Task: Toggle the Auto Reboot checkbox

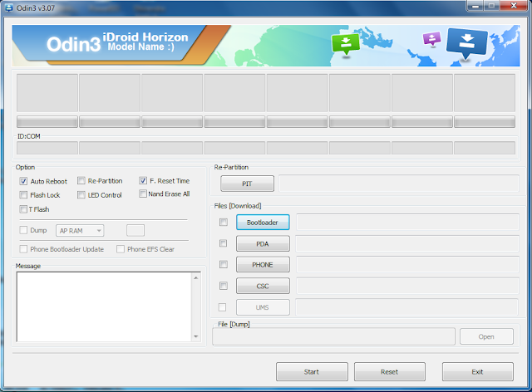Action: coord(23,181)
